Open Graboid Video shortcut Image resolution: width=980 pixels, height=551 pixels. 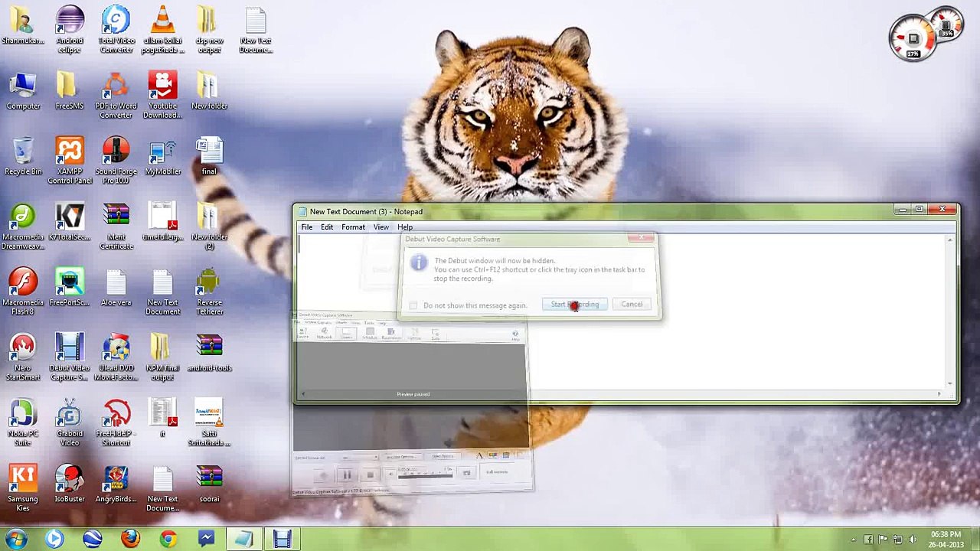click(x=70, y=422)
